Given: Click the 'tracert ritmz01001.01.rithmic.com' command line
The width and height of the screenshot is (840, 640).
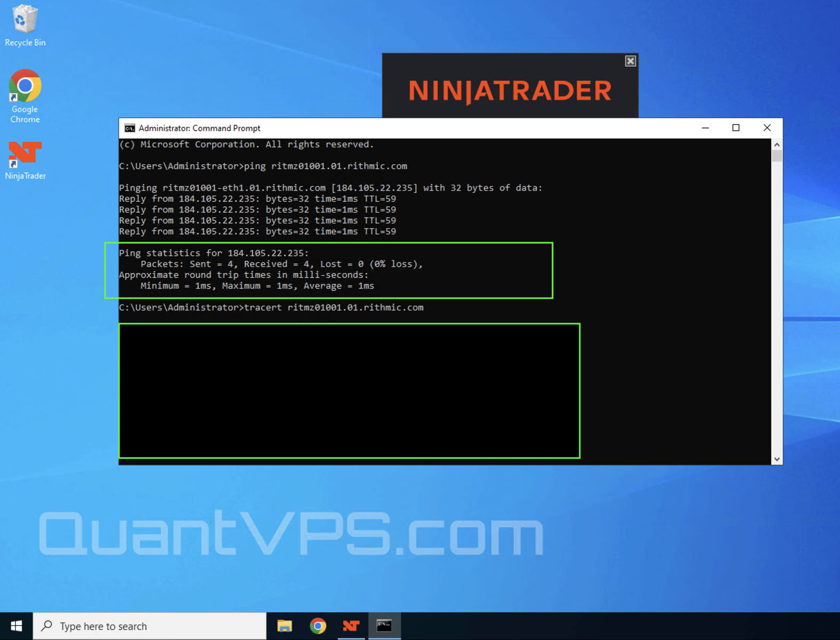Looking at the screenshot, I should tap(271, 308).
